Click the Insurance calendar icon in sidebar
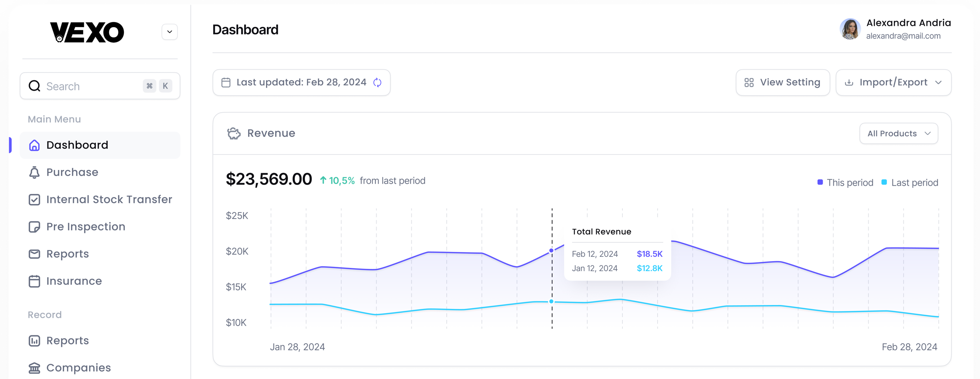 [x=34, y=281]
